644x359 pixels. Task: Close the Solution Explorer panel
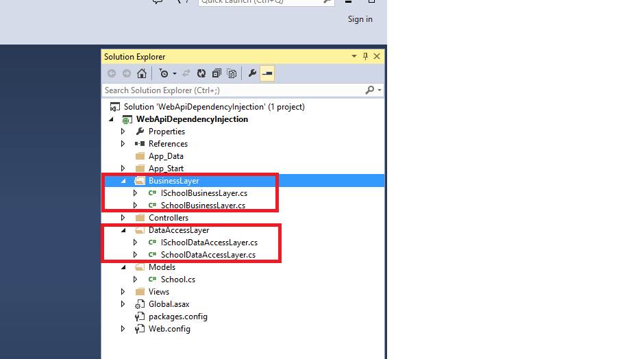pyautogui.click(x=377, y=56)
